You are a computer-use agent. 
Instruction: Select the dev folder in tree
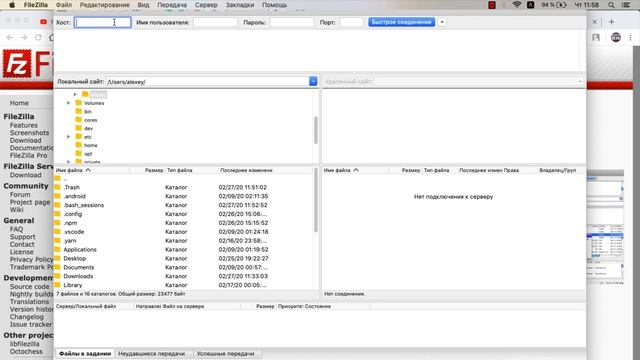88,129
